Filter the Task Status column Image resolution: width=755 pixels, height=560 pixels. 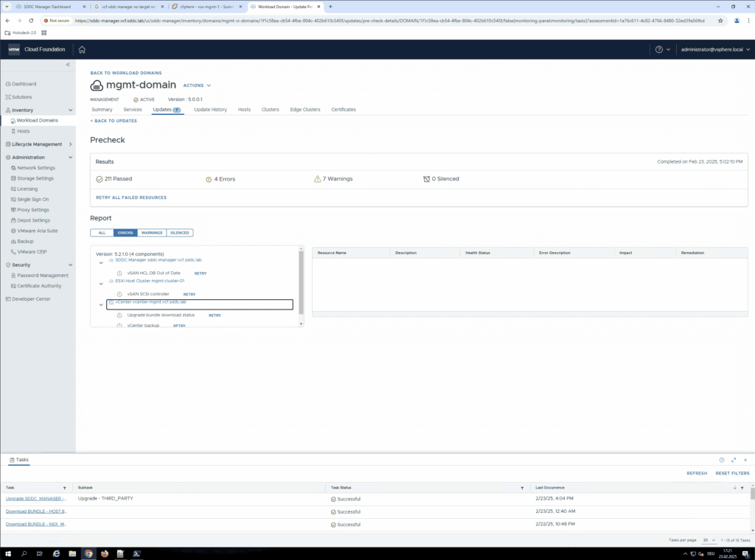point(522,488)
